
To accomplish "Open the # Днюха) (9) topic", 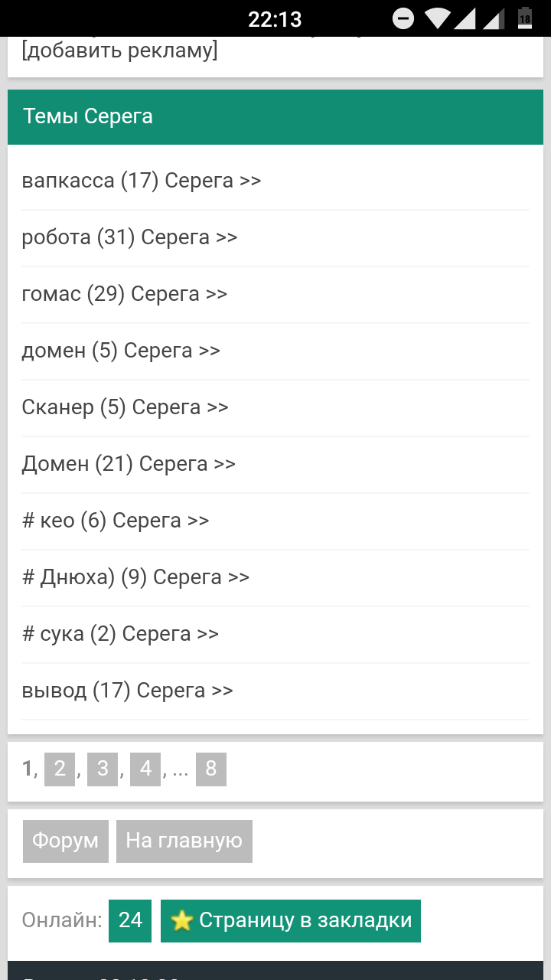I will tap(275, 578).
